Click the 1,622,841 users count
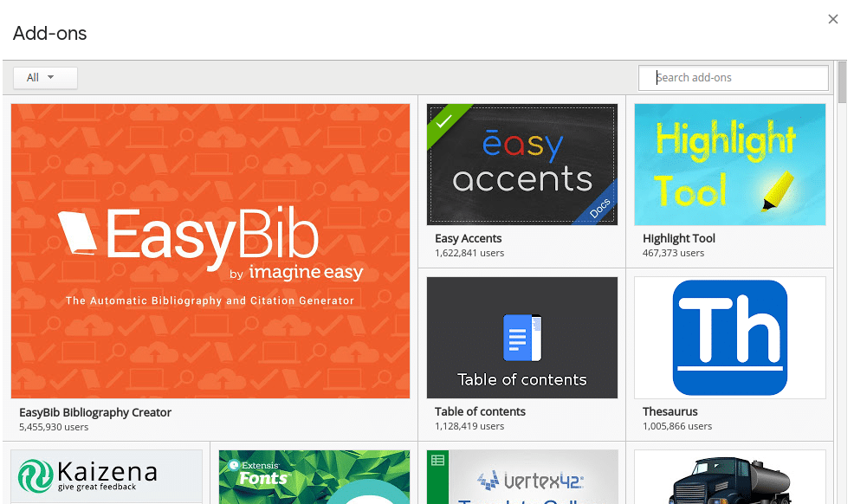The width and height of the screenshot is (854, 504). click(469, 253)
